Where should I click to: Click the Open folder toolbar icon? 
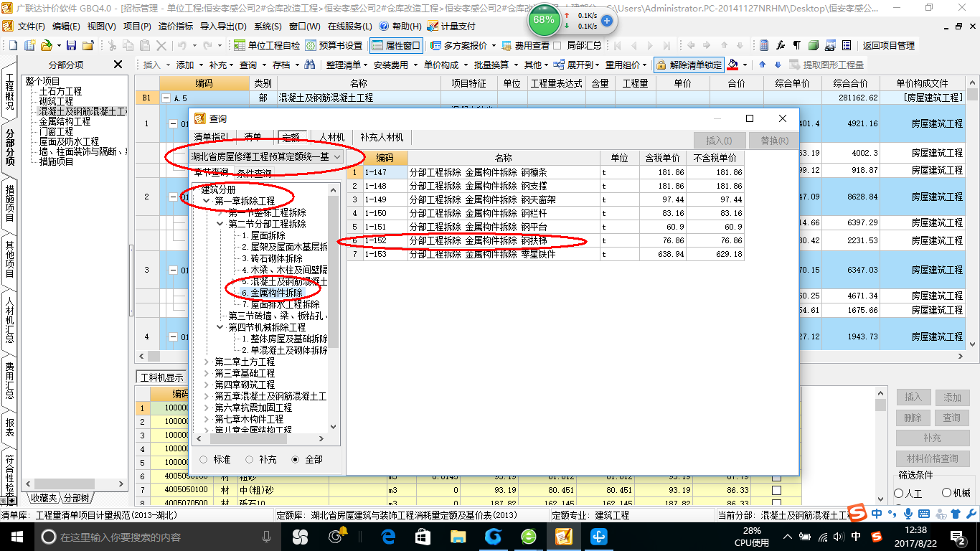(46, 45)
